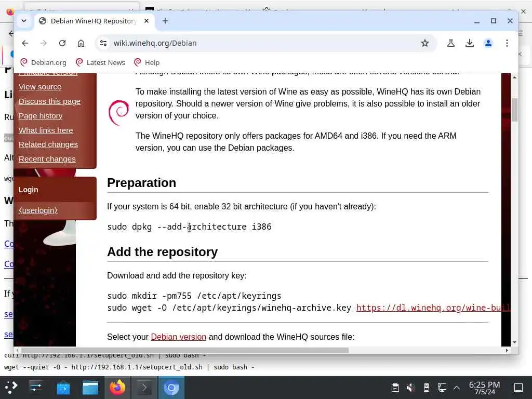Open the home page button
Image resolution: width=532 pixels, height=399 pixels.
click(x=81, y=43)
